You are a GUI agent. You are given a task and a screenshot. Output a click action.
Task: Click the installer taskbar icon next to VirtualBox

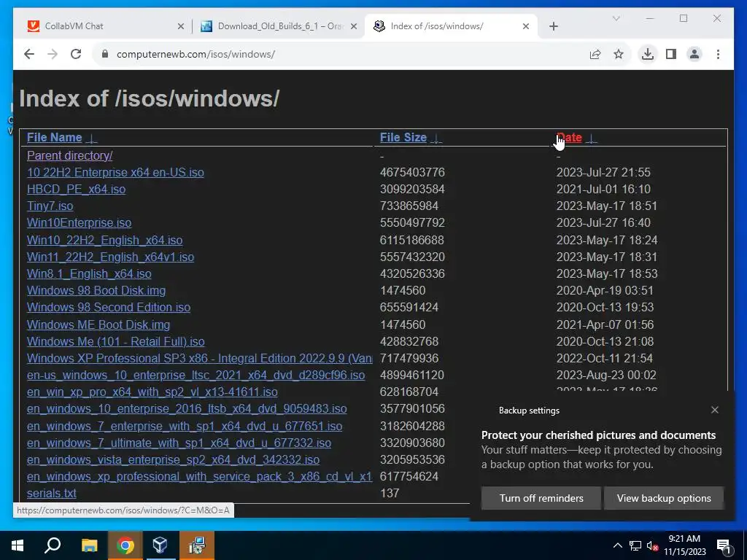(x=197, y=545)
